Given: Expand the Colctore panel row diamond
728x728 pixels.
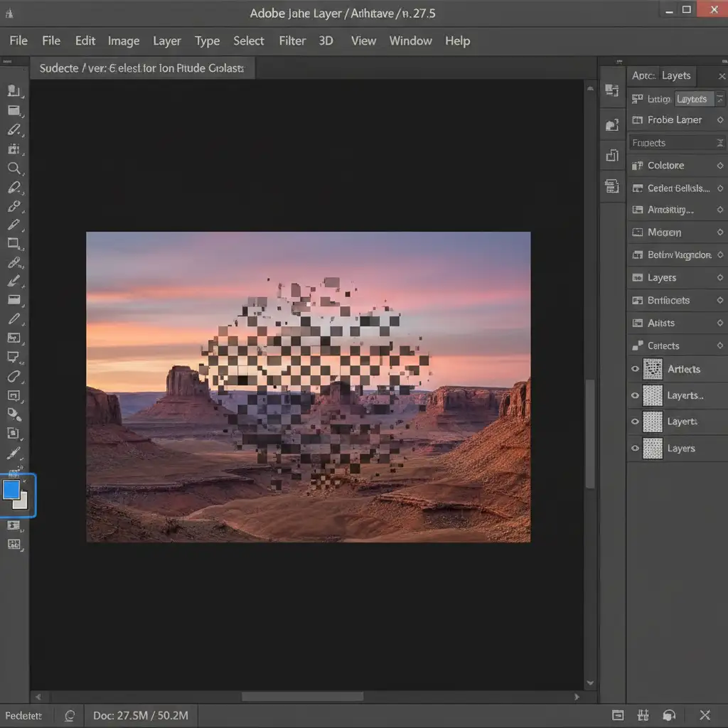Looking at the screenshot, I should pyautogui.click(x=719, y=166).
